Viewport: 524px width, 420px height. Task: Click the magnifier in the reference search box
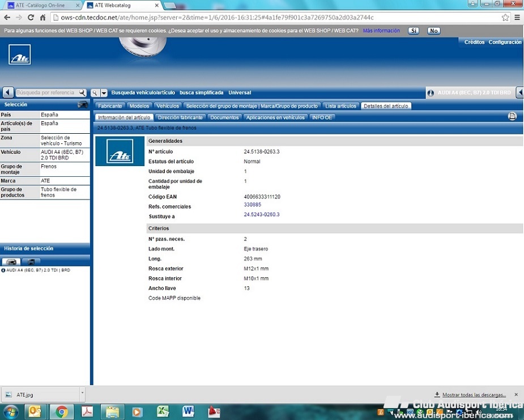(82, 92)
